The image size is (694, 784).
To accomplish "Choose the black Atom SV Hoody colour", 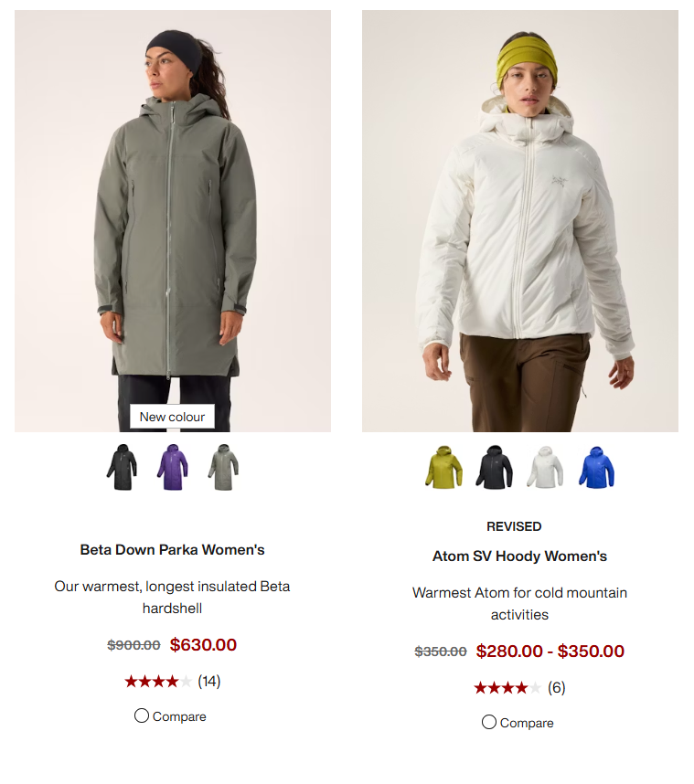I will click(495, 467).
